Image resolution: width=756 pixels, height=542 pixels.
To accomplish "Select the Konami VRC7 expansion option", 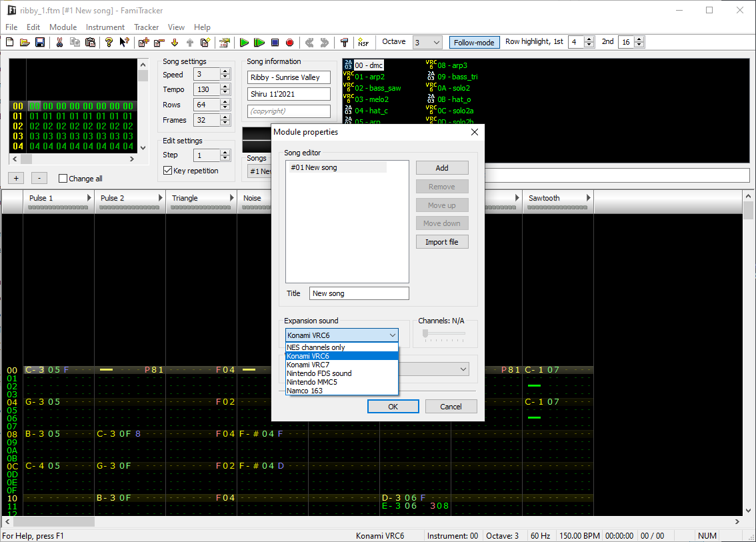I will (342, 365).
